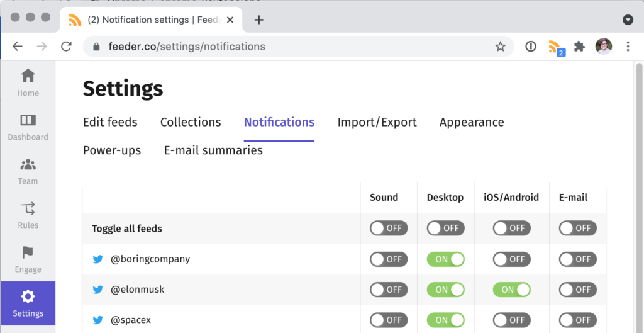
Task: Click the Twitter icon beside @spacex
Action: pyautogui.click(x=97, y=320)
